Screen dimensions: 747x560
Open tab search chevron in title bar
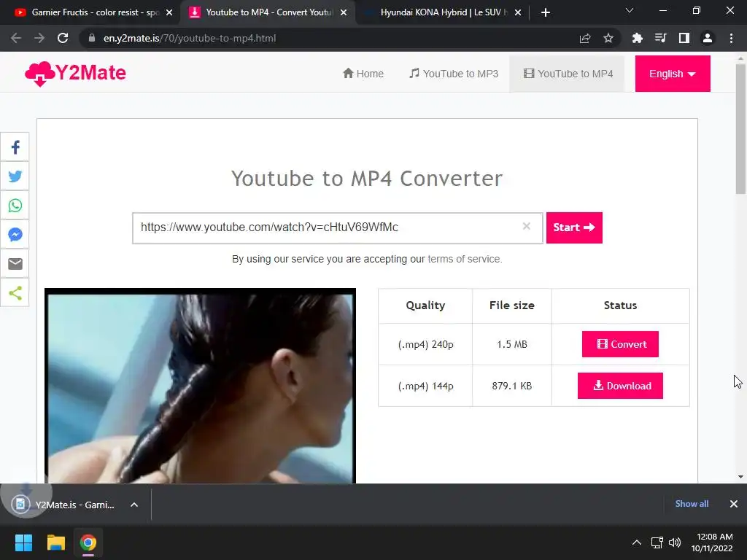630,10
